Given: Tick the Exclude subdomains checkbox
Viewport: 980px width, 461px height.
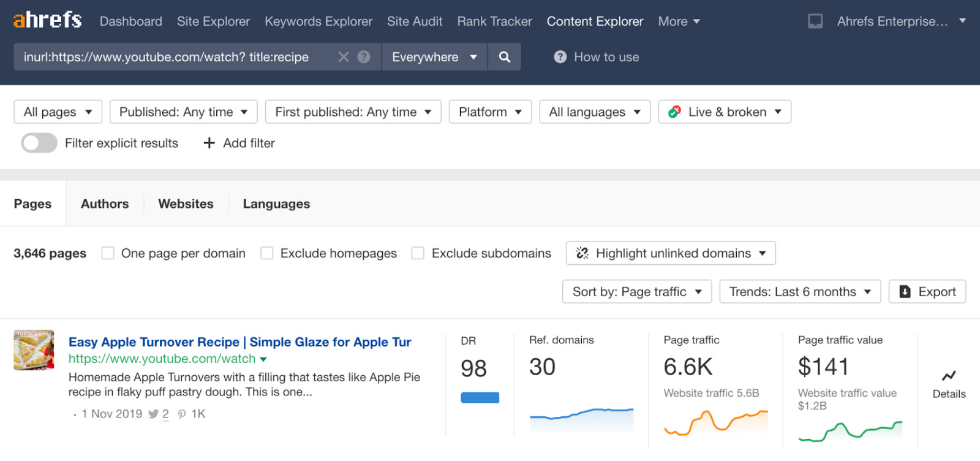Looking at the screenshot, I should (x=418, y=253).
